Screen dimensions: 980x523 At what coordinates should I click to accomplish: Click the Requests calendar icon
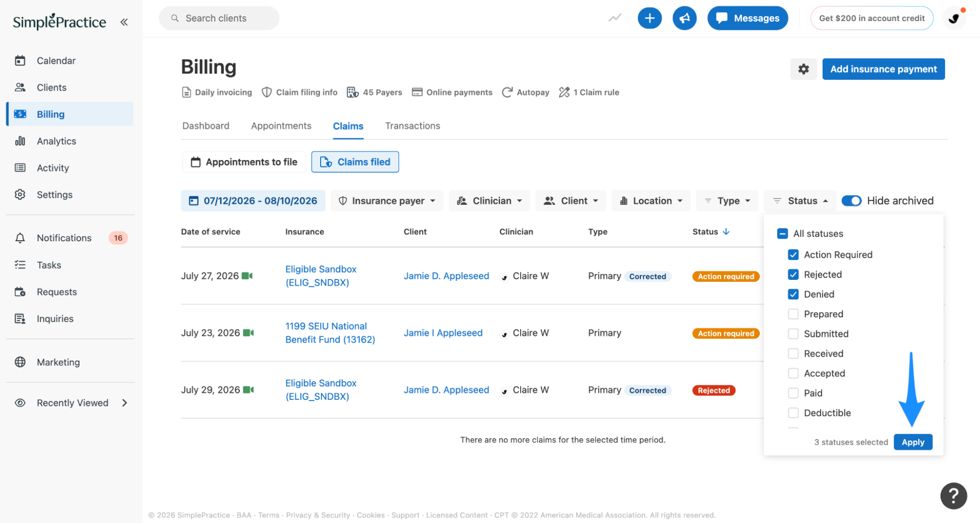(20, 292)
